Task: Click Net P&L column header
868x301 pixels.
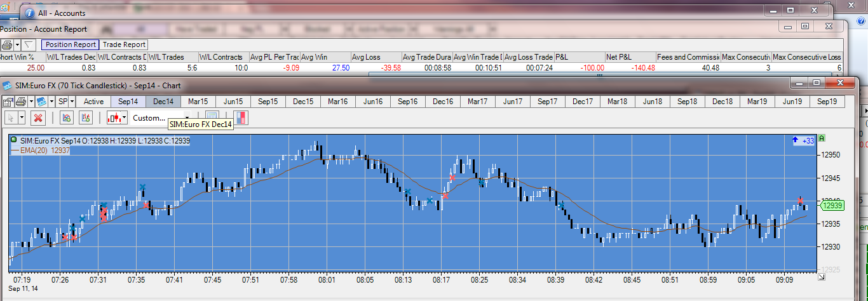Action: (630, 57)
